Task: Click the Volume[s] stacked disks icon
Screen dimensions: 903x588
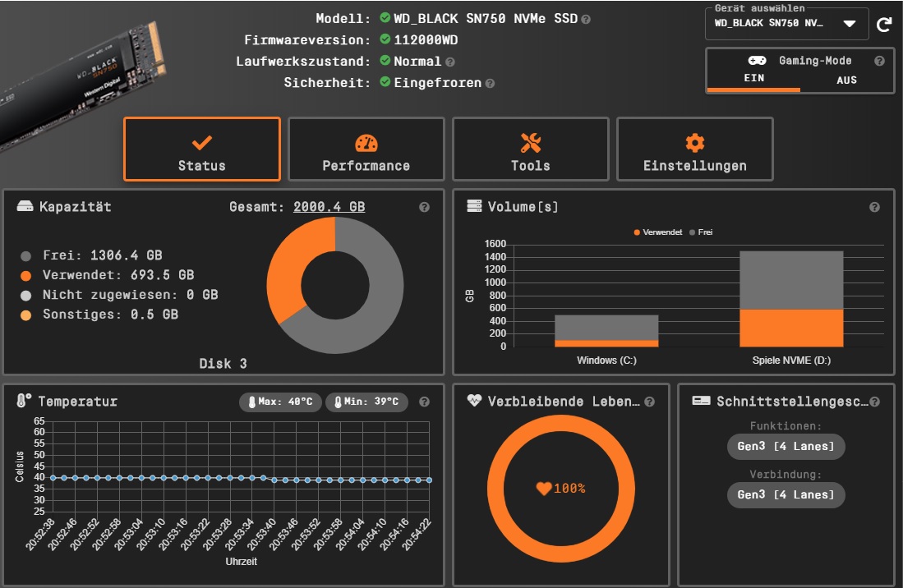Action: pos(474,206)
